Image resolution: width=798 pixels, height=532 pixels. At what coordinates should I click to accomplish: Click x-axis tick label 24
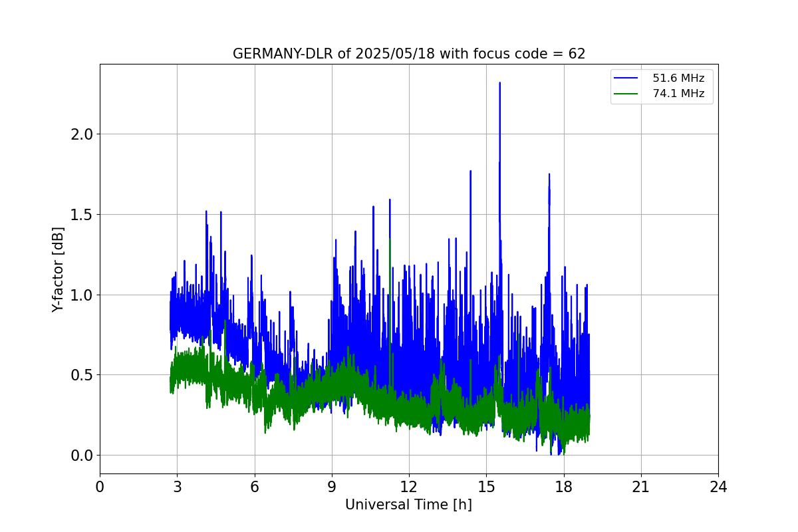point(718,487)
